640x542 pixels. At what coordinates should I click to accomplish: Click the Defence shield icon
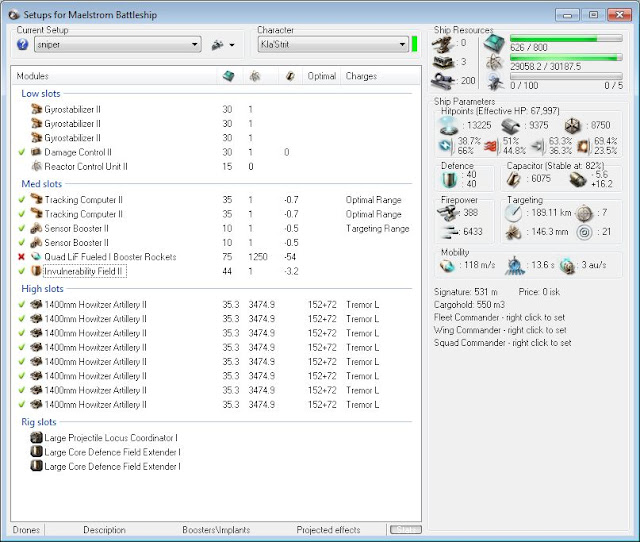coord(449,180)
